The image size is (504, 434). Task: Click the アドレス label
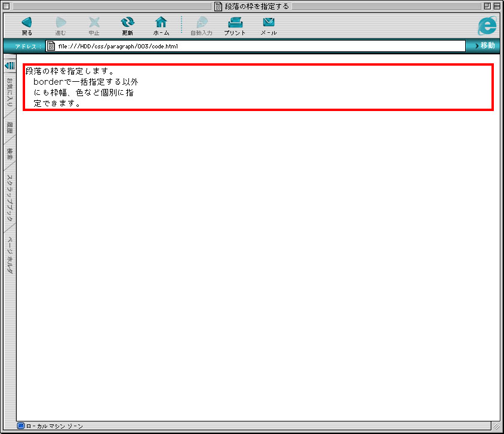pos(27,46)
